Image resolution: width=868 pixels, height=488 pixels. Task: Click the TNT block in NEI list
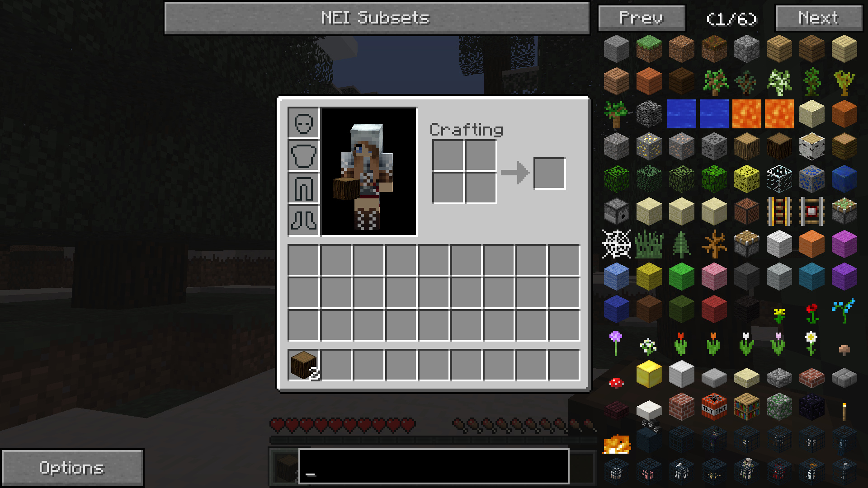(713, 407)
